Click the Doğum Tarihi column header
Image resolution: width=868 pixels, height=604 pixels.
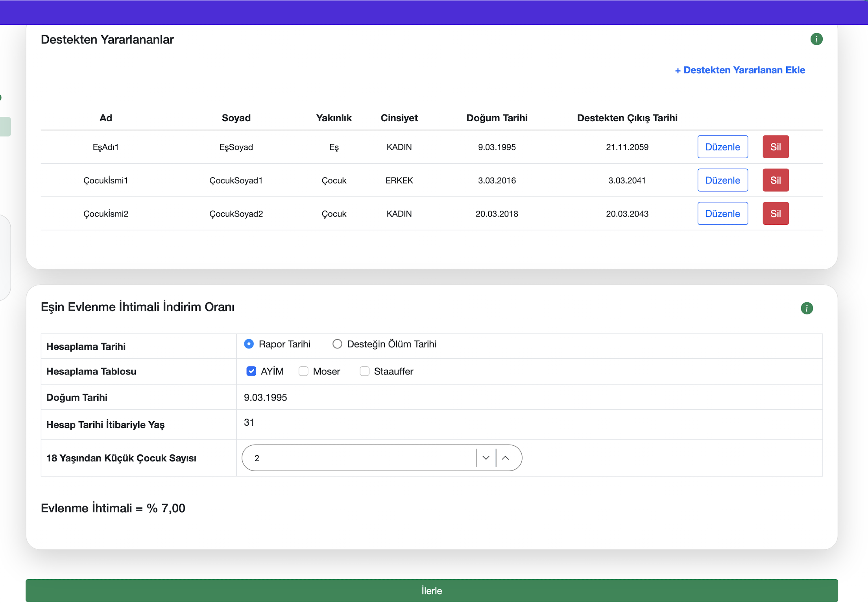pyautogui.click(x=497, y=118)
